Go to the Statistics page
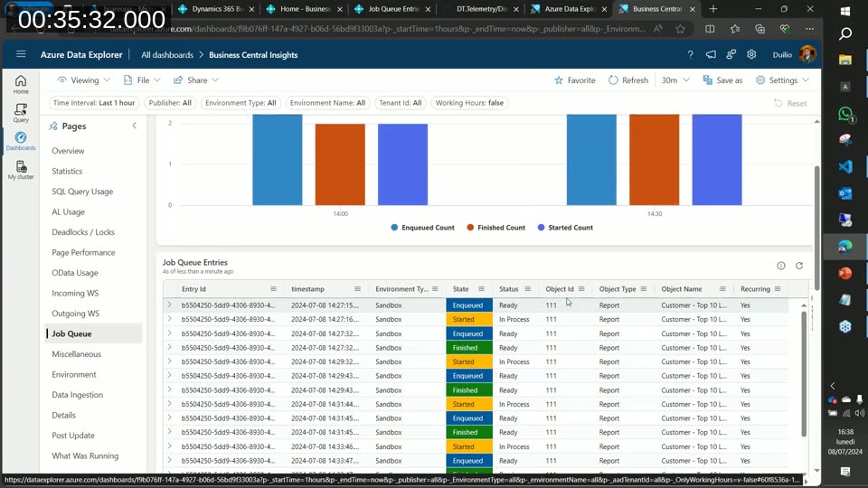 coord(67,171)
